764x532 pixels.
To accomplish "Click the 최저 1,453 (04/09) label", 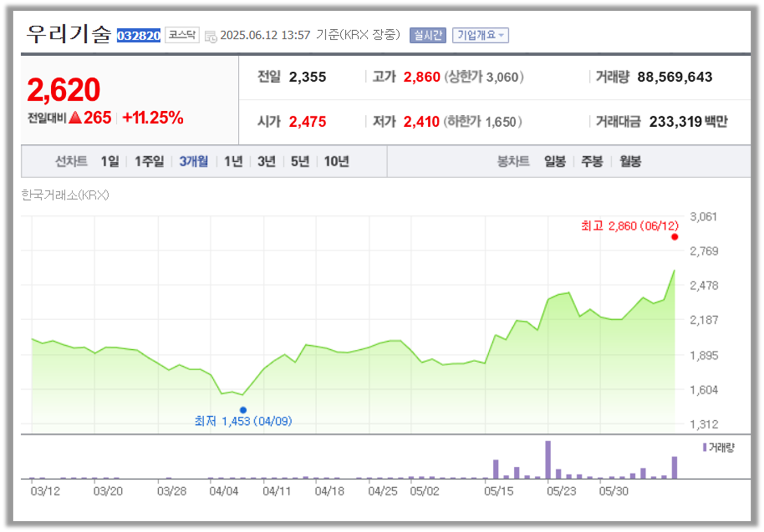I will click(x=243, y=421).
